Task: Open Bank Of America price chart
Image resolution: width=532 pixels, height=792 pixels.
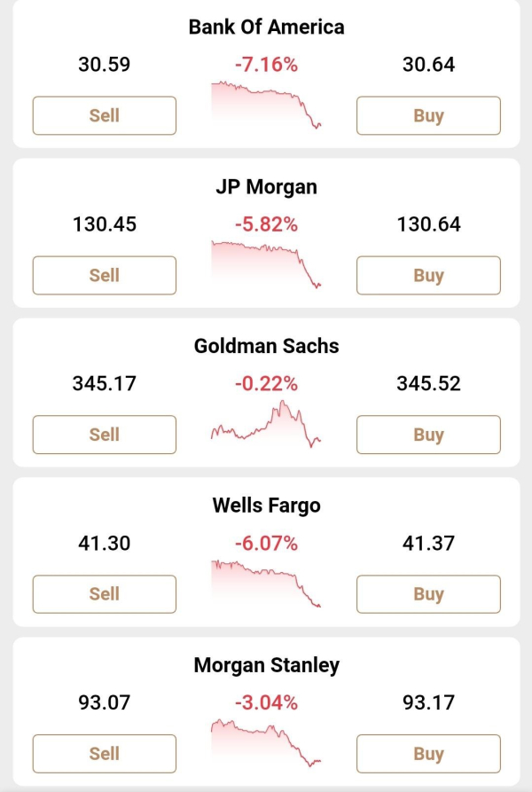Action: (x=266, y=106)
